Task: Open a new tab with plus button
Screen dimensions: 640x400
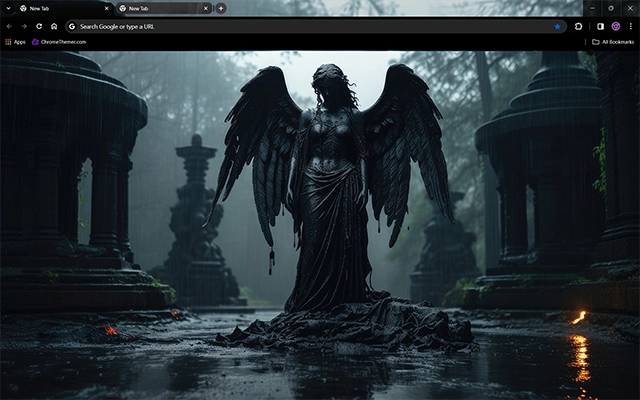Action: tap(221, 8)
